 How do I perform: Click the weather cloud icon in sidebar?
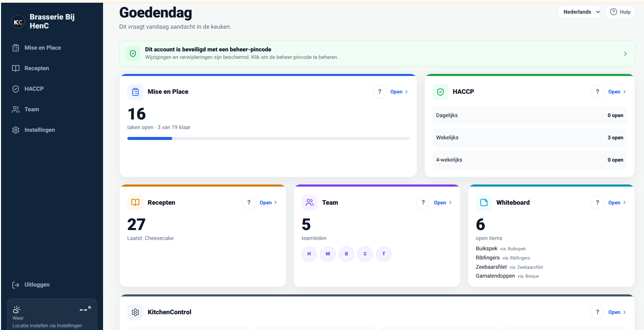tap(16, 310)
